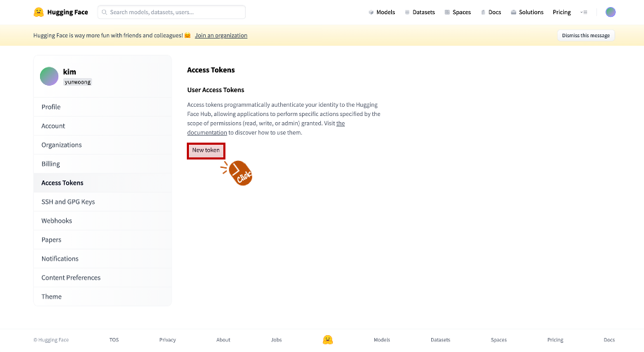Open Docs in the top navigation
This screenshot has height=352, width=644.
(x=491, y=13)
